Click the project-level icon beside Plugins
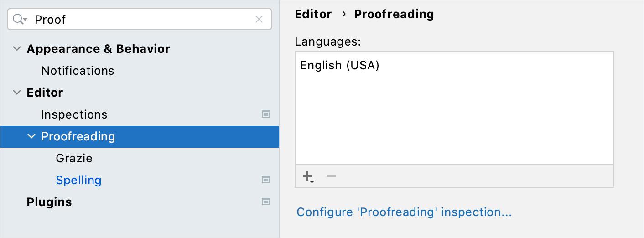The image size is (644, 238). click(266, 202)
